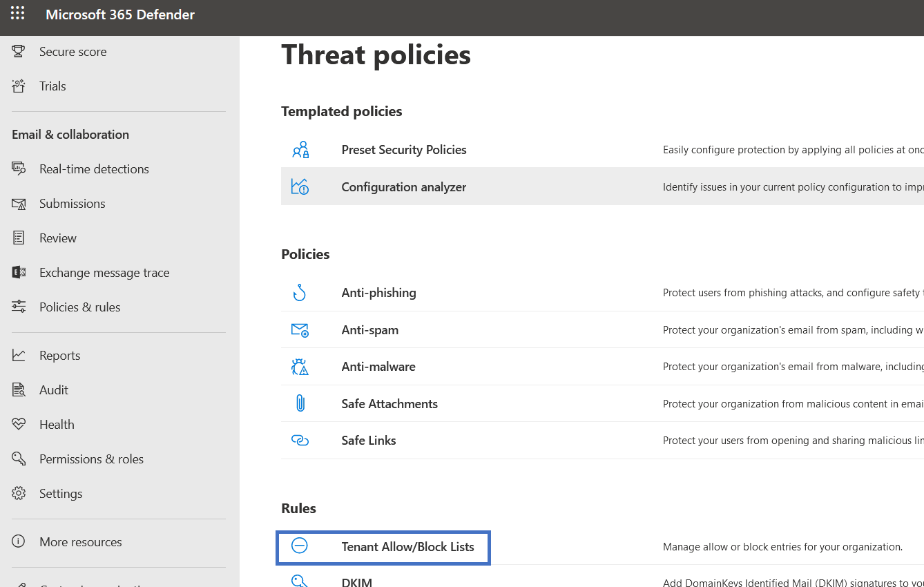Navigate to Permissions & roles
The image size is (924, 587).
(91, 459)
